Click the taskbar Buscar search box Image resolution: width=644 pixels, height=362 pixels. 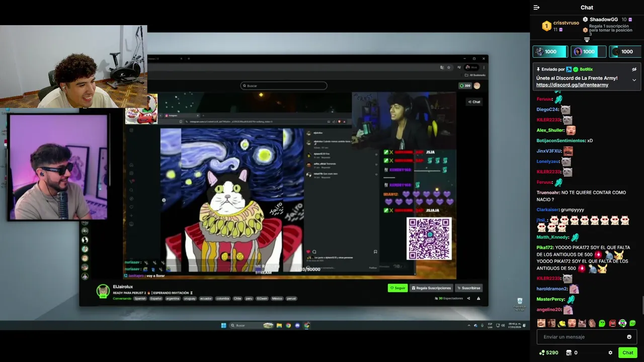[x=252, y=325]
